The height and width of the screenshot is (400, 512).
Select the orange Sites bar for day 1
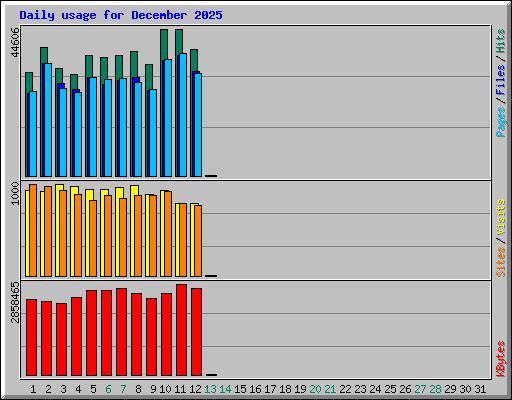pos(33,230)
